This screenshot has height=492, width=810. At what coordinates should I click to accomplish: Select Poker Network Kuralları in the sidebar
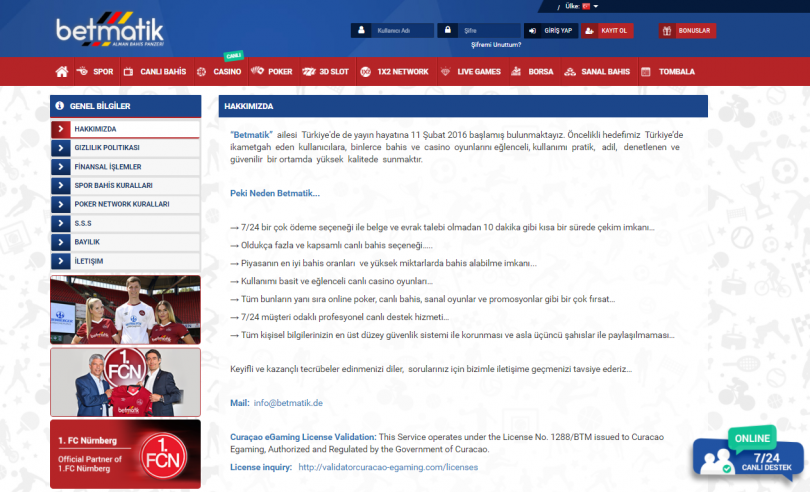tap(125, 204)
